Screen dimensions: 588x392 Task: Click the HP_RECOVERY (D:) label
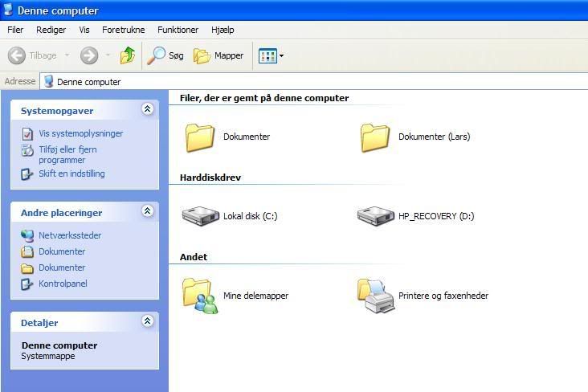(436, 216)
